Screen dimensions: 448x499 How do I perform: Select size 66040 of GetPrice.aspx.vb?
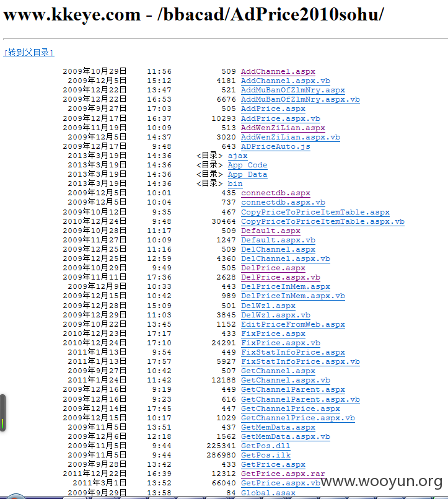click(224, 483)
